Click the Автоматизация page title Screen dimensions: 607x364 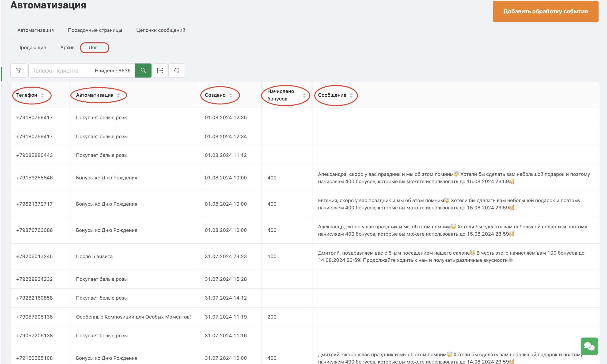(x=48, y=5)
